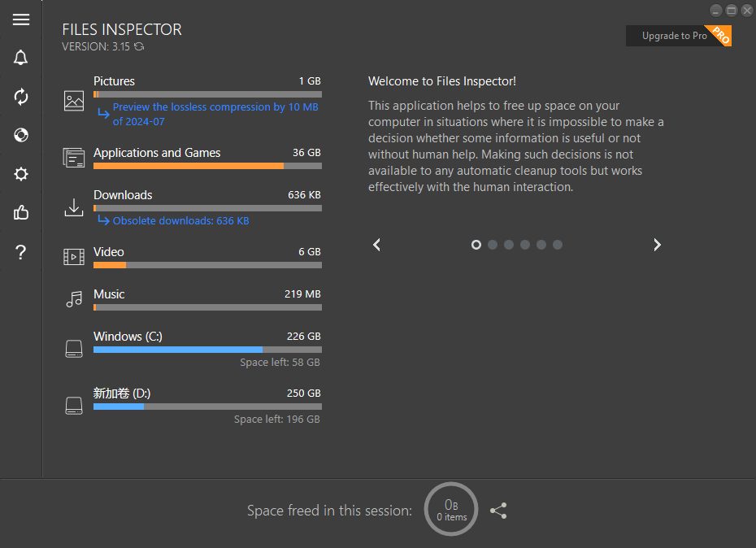Click the Windows (C:) drive icon
Screen dimensions: 756x548
click(74, 348)
